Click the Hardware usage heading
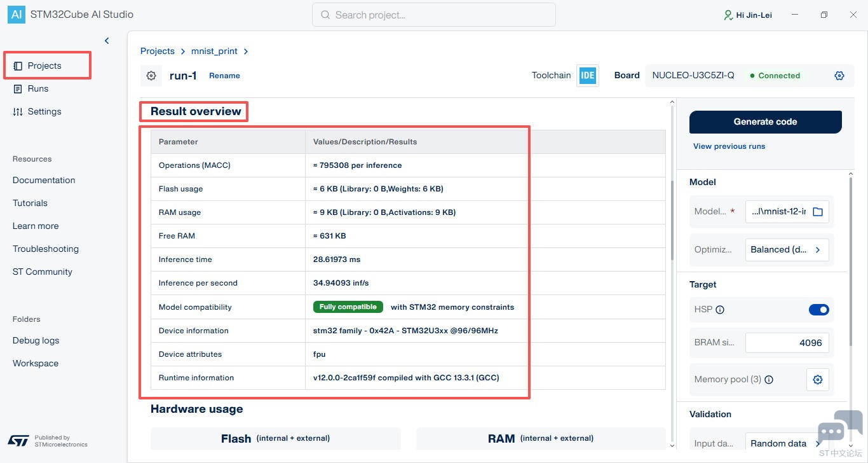The height and width of the screenshot is (463, 868). point(197,409)
